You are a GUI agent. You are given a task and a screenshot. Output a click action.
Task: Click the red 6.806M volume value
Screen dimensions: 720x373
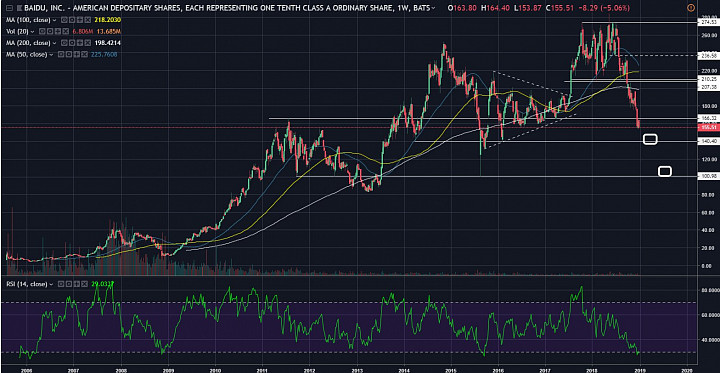(83, 32)
